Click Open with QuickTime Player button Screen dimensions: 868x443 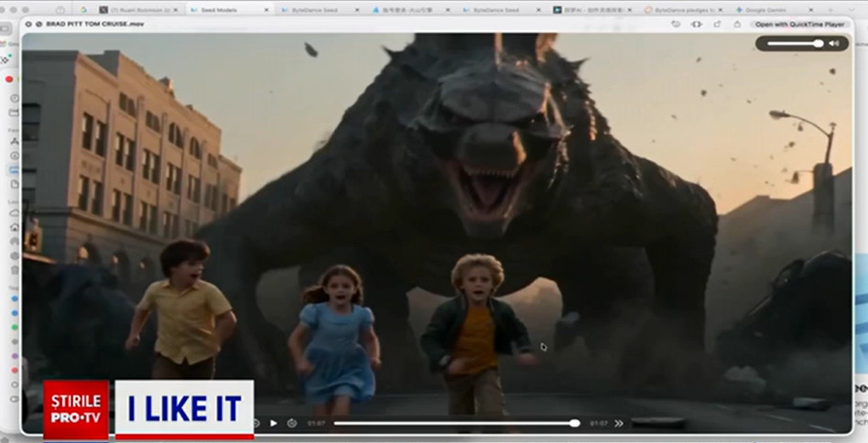pos(799,24)
